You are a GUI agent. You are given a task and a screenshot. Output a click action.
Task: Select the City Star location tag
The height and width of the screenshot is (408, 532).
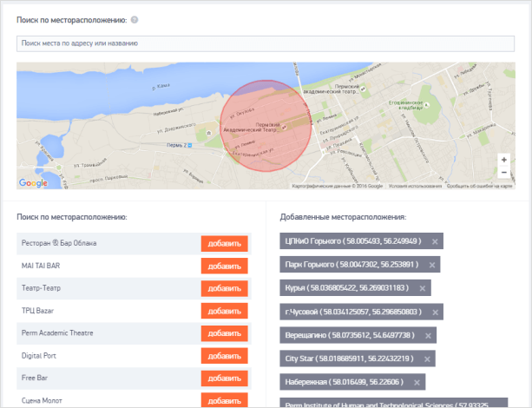[x=358, y=359]
